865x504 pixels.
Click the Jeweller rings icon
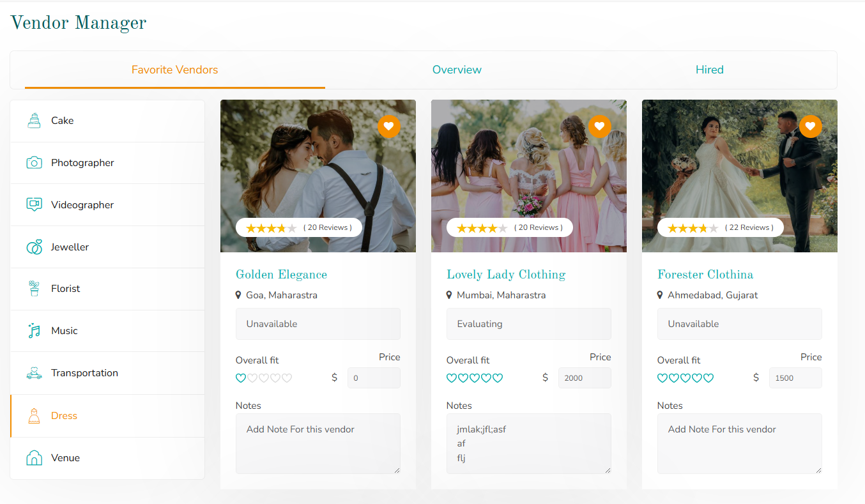pos(34,247)
